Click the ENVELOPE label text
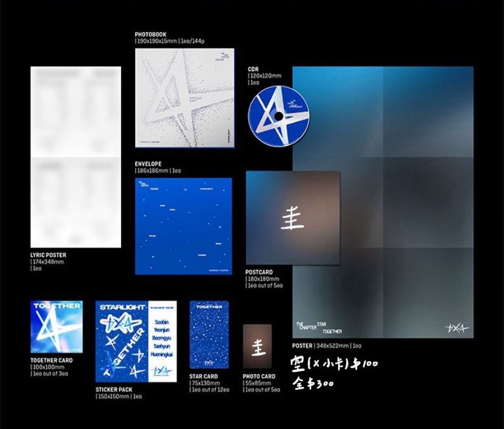This screenshot has height=429, width=504. point(149,164)
